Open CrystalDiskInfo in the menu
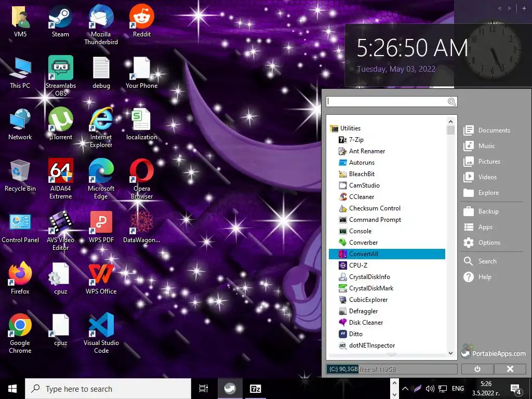 click(364, 277)
